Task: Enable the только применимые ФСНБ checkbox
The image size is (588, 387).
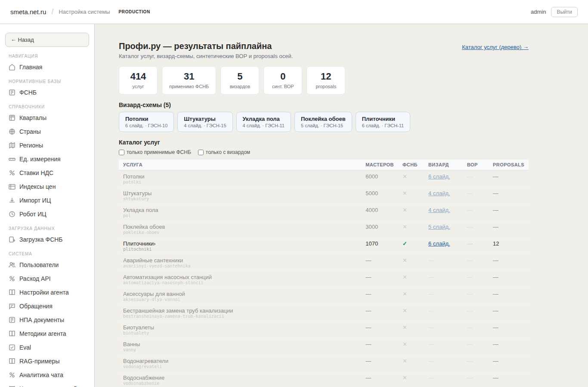Action: pyautogui.click(x=122, y=152)
